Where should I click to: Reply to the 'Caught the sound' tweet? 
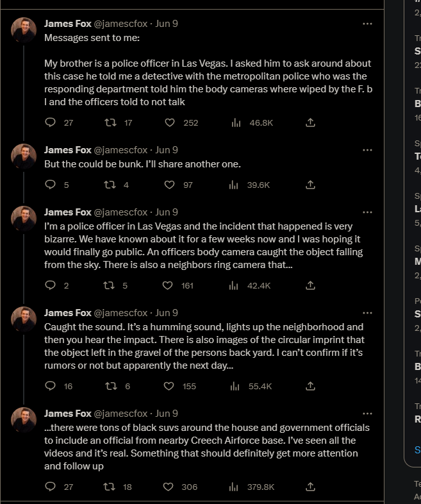click(x=51, y=386)
